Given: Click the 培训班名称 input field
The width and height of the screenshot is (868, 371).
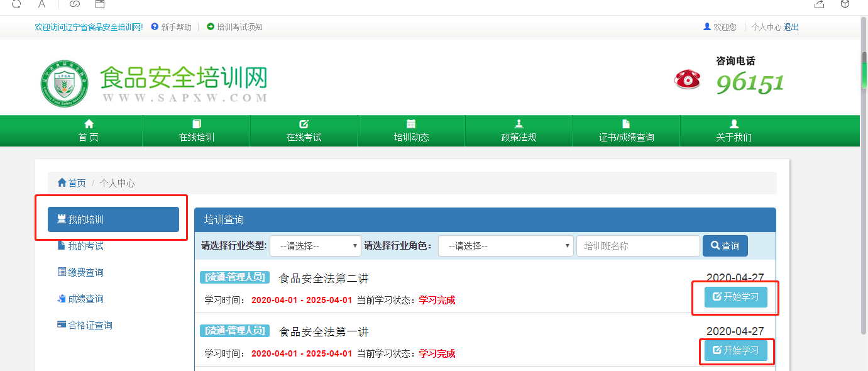Looking at the screenshot, I should [637, 246].
